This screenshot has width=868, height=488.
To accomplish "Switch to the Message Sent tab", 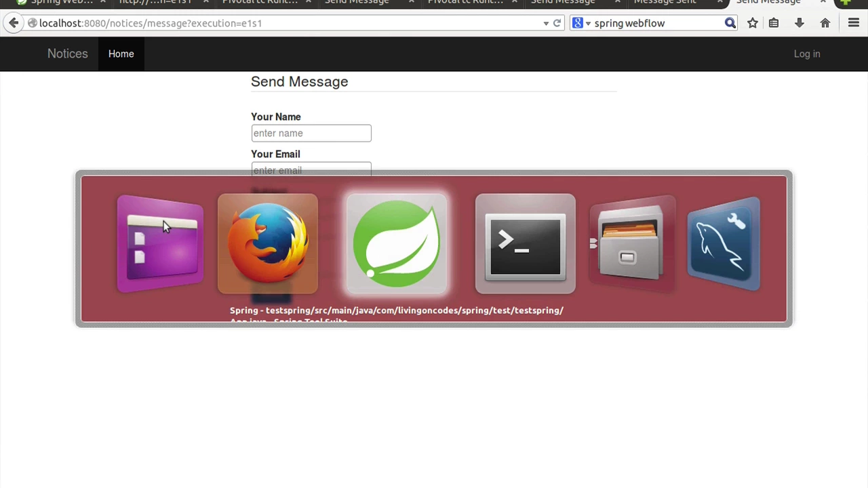I will click(665, 2).
